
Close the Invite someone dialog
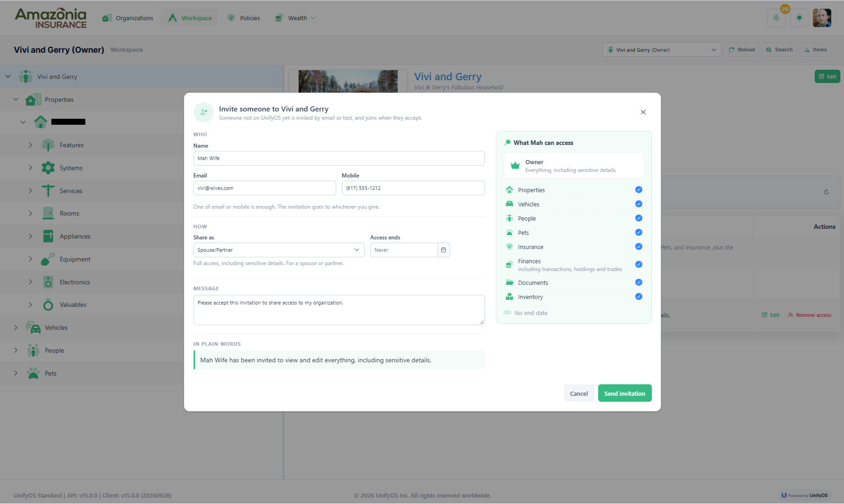643,112
